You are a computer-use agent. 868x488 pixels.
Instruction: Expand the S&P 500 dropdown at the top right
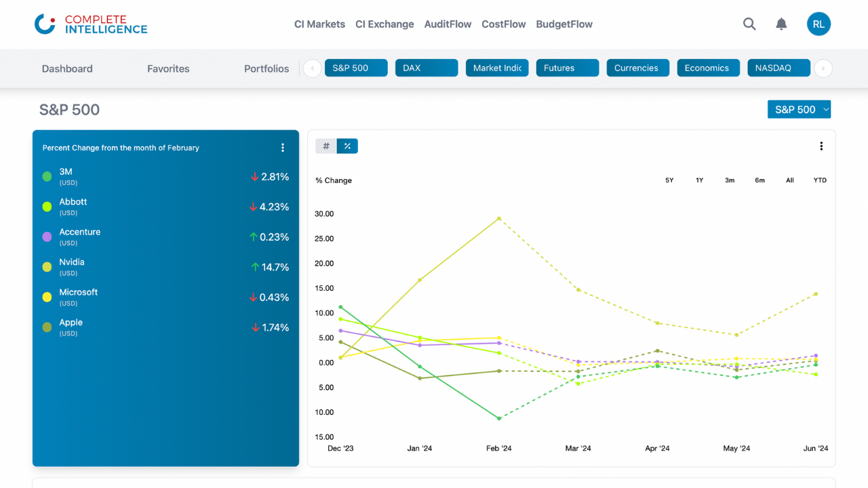(x=799, y=109)
